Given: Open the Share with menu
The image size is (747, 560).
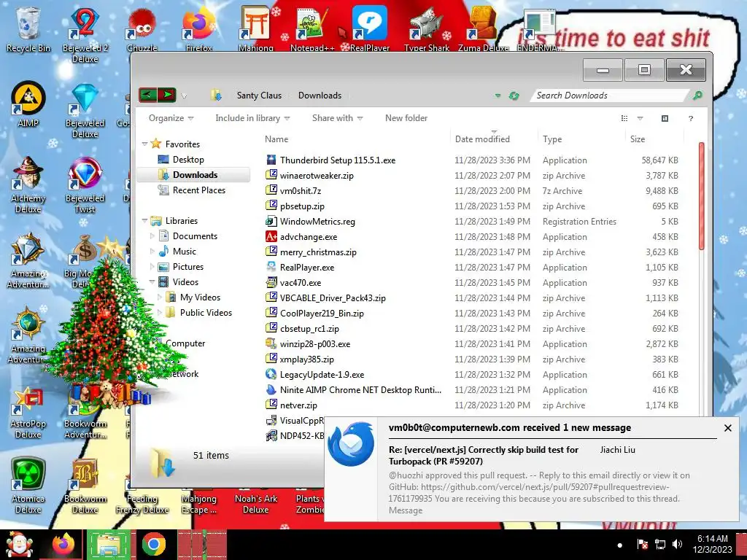Looking at the screenshot, I should click(337, 118).
